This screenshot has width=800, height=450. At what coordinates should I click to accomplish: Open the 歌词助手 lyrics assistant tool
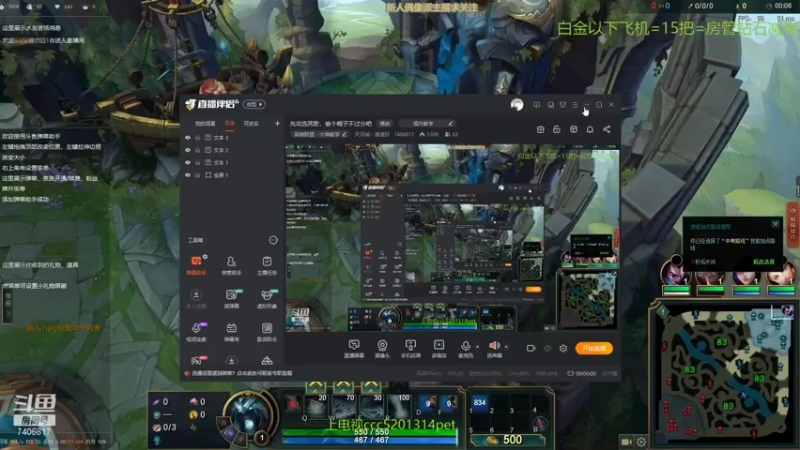point(266,332)
